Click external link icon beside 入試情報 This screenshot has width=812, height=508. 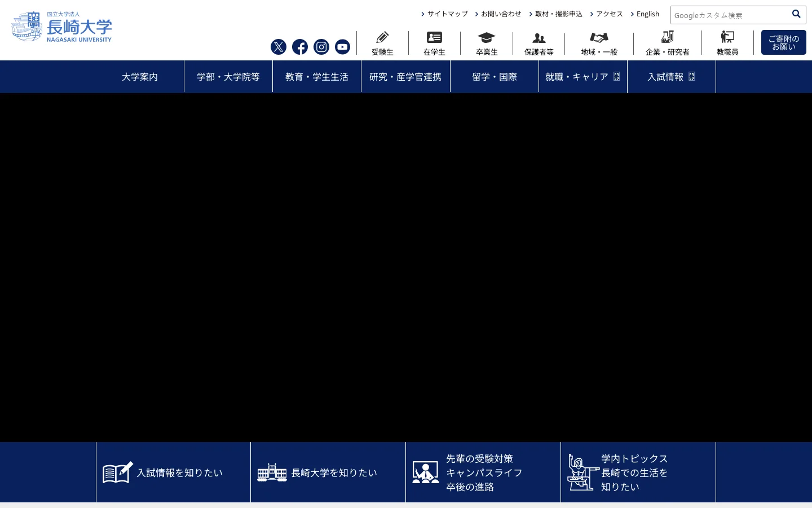692,77
